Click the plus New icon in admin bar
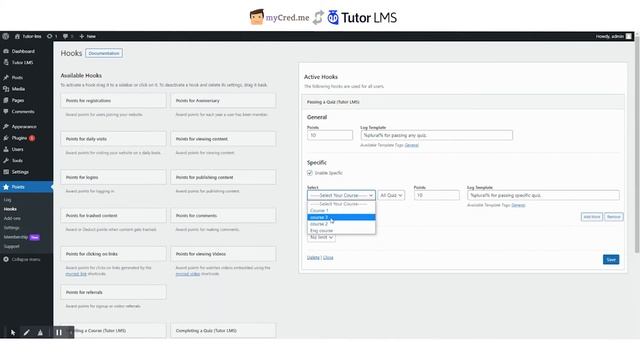 coord(82,36)
